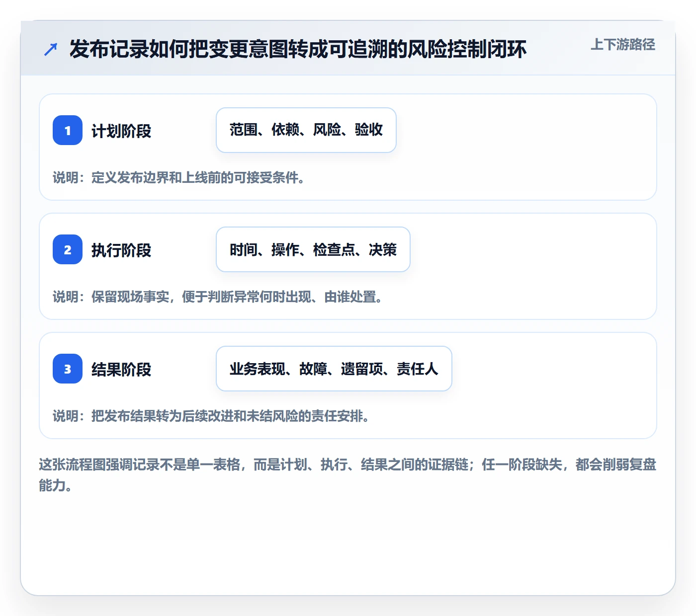Click the description starting 保留现场事实
Screen dimensions: 696x616
[x=218, y=297]
